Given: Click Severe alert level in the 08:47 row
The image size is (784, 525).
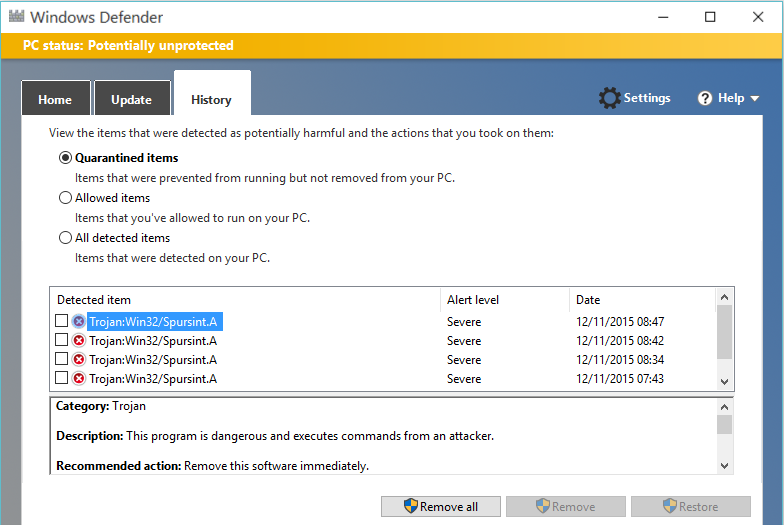Looking at the screenshot, I should click(x=464, y=322).
